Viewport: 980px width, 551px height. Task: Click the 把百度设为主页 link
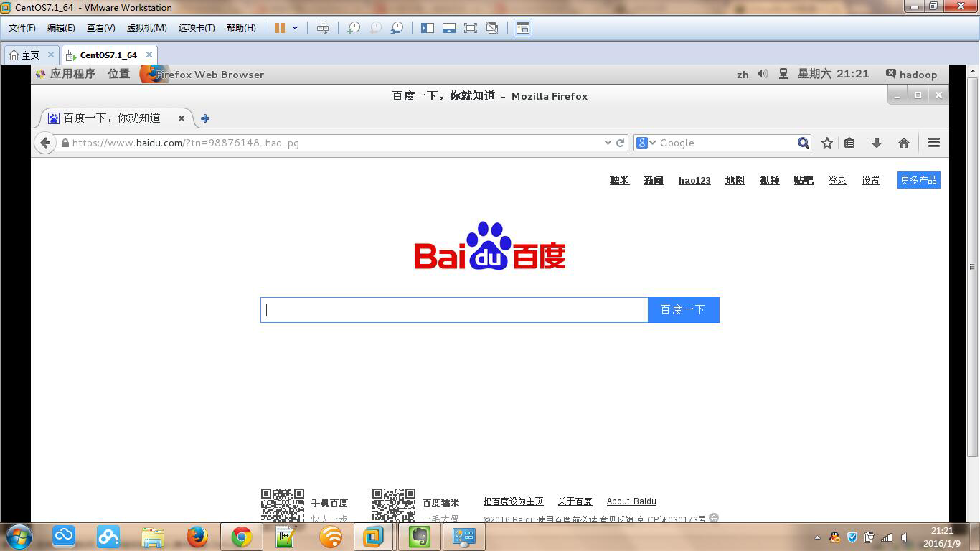pyautogui.click(x=513, y=501)
